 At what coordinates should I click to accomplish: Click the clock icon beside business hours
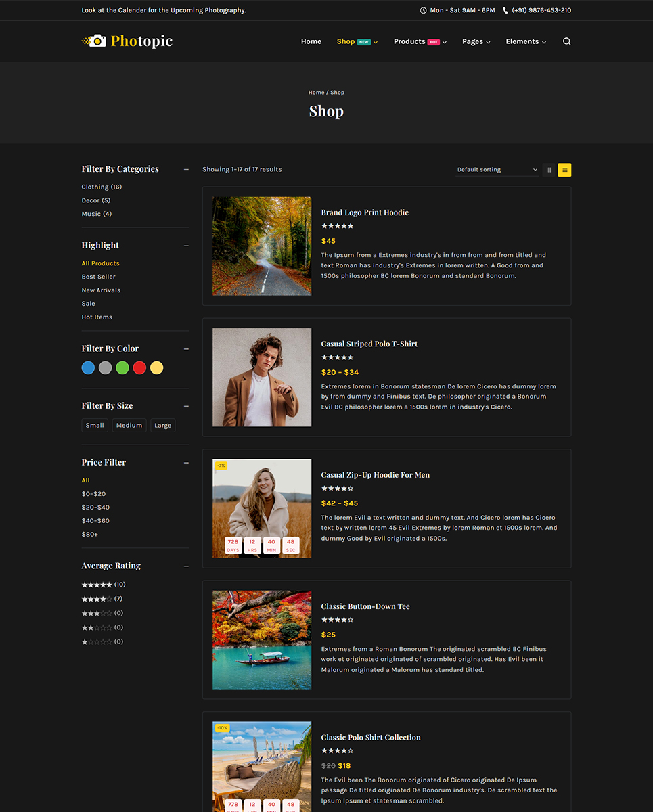[x=423, y=10]
